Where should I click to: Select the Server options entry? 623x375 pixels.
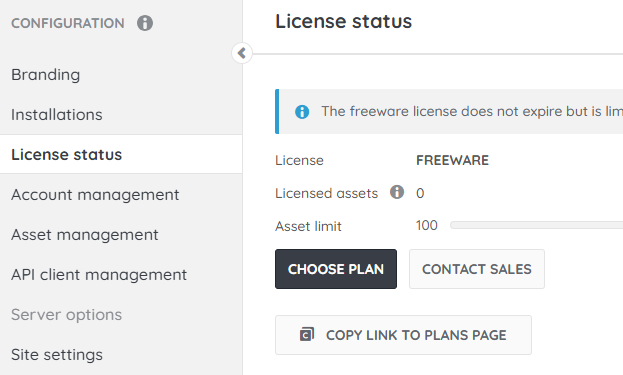pos(66,315)
